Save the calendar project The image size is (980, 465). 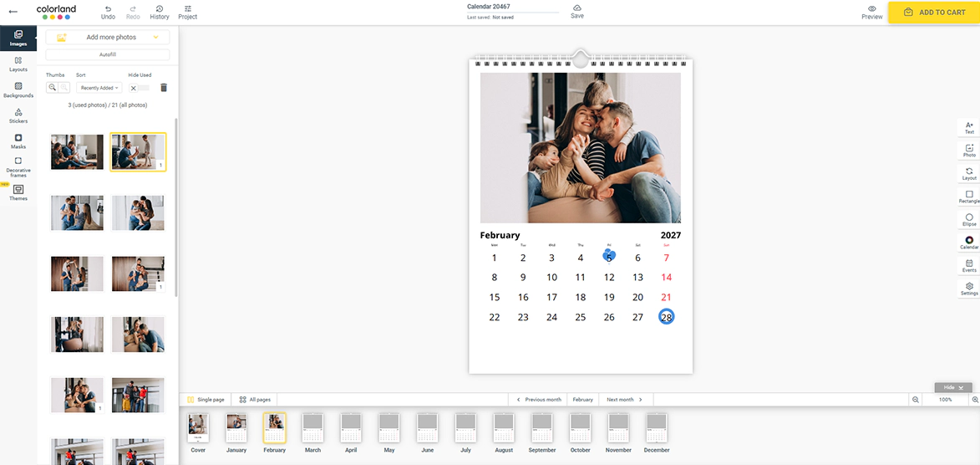(576, 11)
